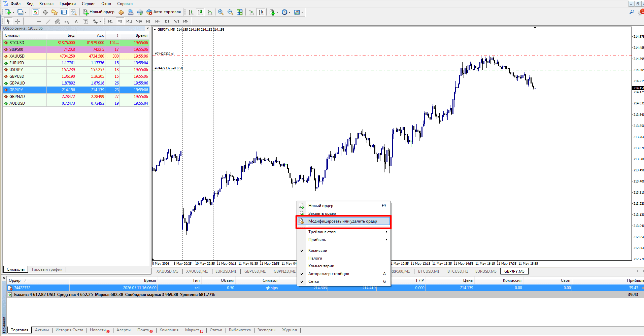Expand the Трейлинг стоп submenu

[343, 232]
